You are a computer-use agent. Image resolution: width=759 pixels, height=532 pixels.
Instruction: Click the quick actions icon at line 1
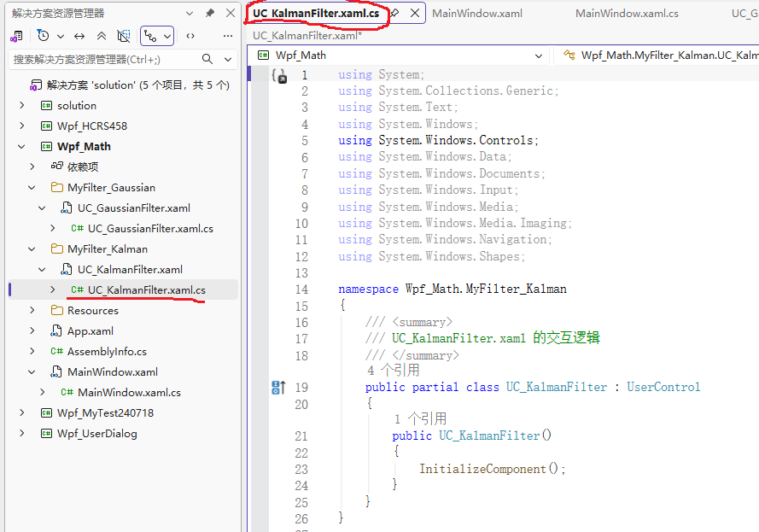pyautogui.click(x=279, y=76)
